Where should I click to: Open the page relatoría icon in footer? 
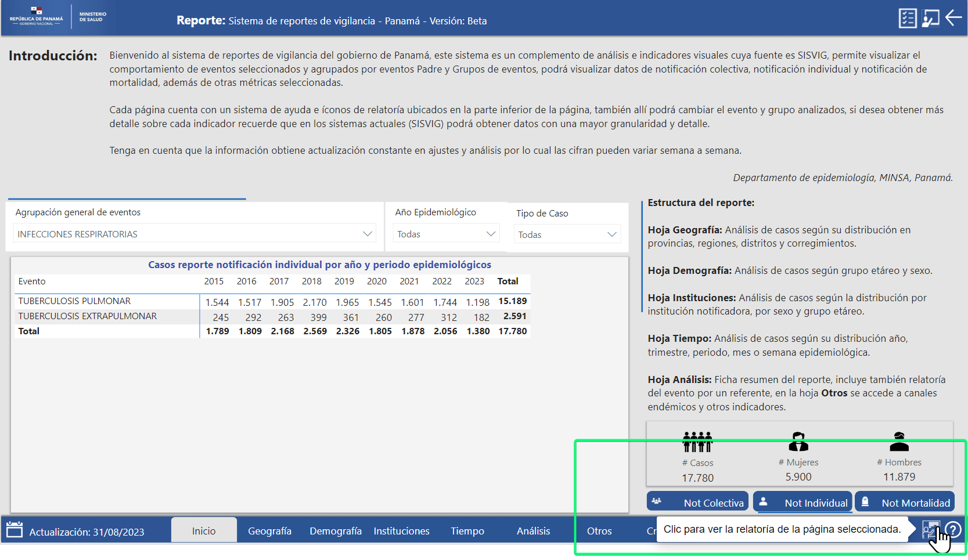tap(931, 530)
